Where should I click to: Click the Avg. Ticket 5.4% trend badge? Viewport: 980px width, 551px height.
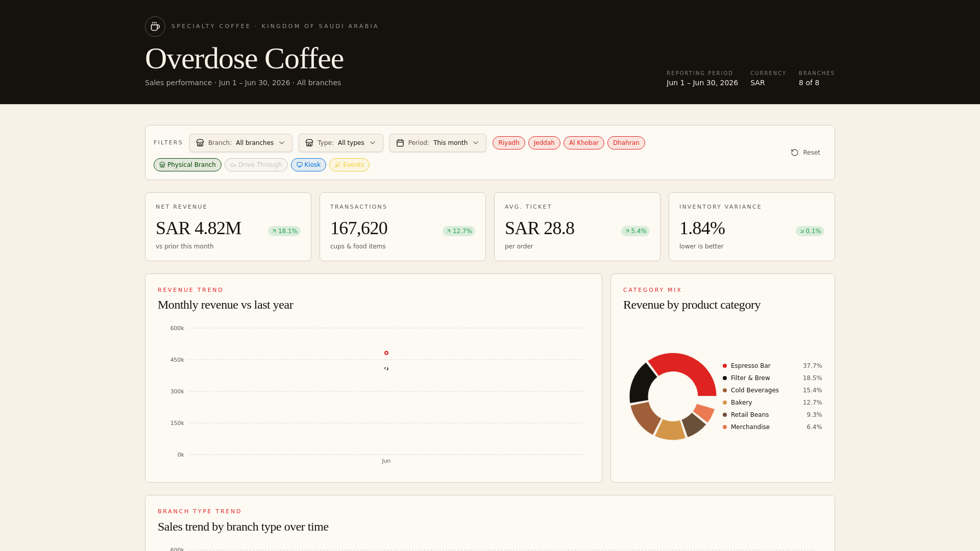coord(635,231)
